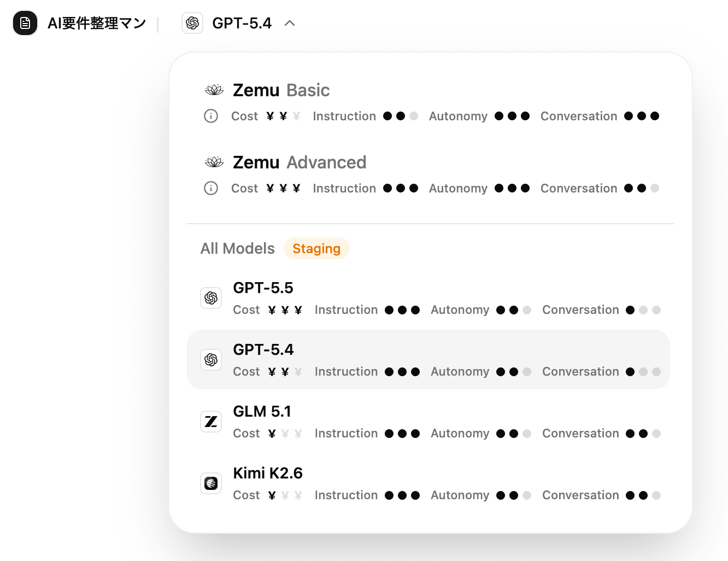This screenshot has height=561, width=728.
Task: Click the All Models heading
Action: (237, 249)
